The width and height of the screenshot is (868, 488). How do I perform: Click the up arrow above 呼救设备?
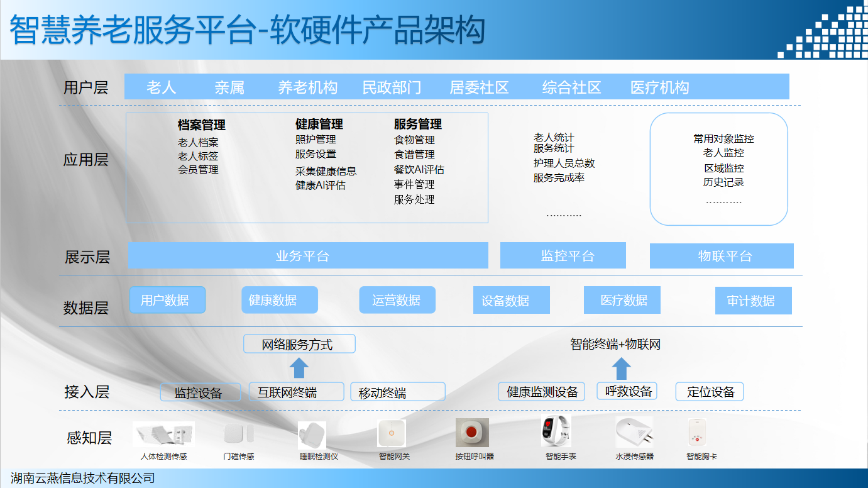click(621, 369)
